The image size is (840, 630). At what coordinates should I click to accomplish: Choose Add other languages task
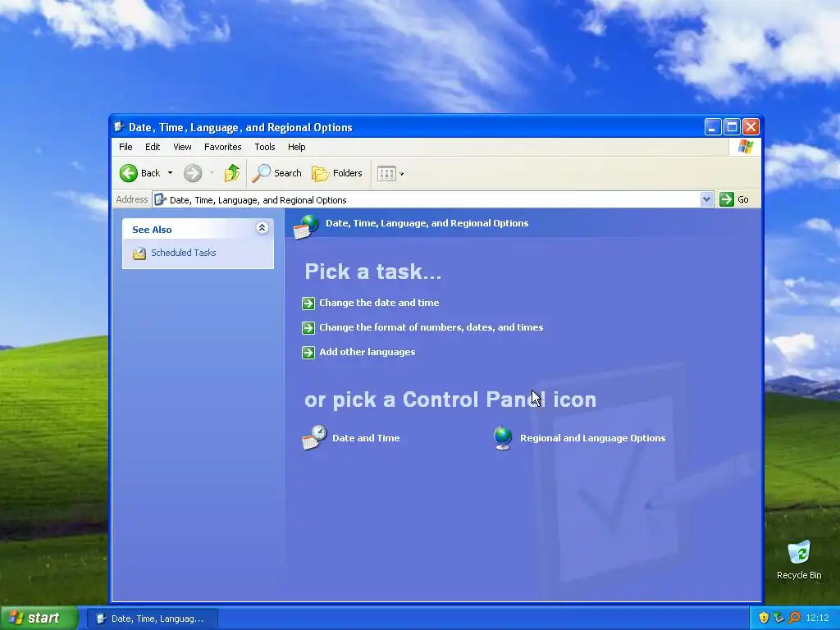tap(367, 352)
